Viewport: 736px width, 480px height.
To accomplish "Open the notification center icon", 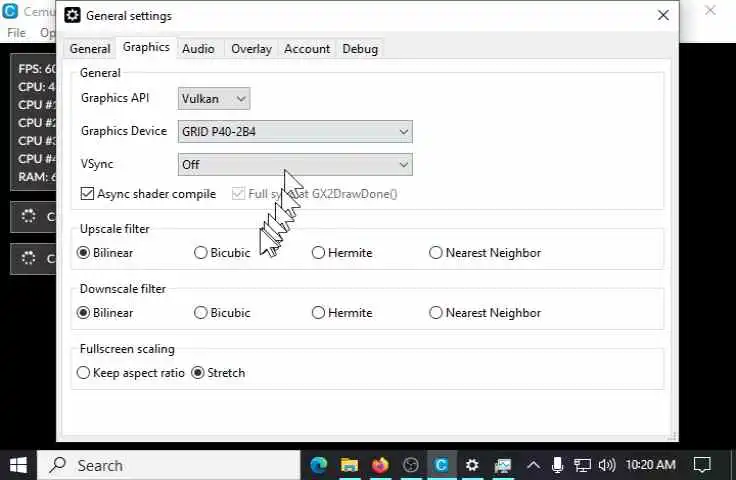I will (x=702, y=465).
